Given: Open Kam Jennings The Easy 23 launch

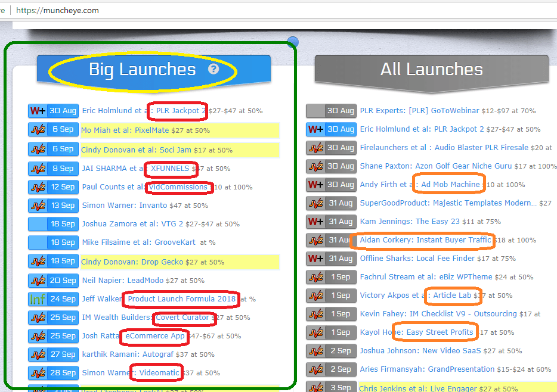Looking at the screenshot, I should (410, 222).
